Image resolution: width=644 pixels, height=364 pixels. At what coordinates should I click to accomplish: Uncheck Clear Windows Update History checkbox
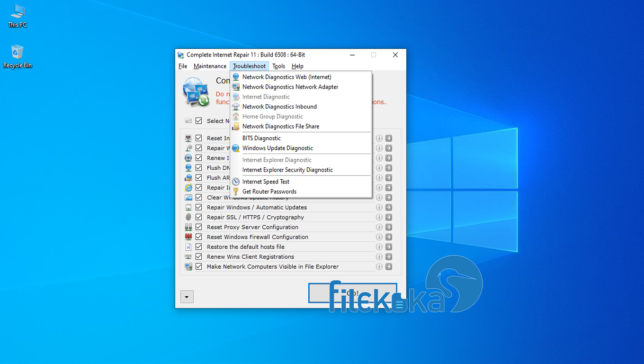[199, 197]
